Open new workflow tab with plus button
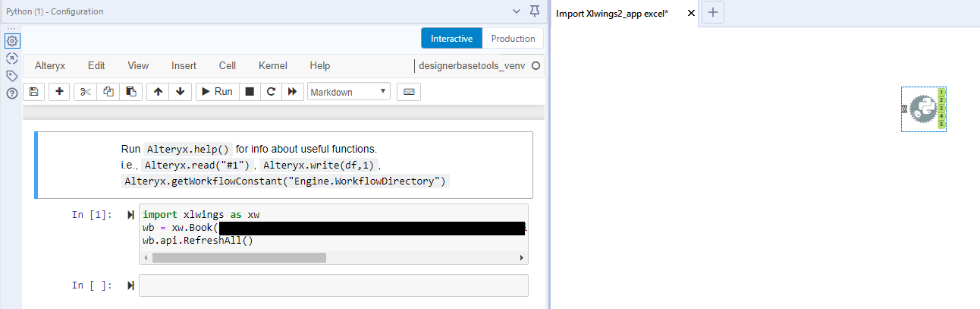The image size is (980, 309). [x=713, y=13]
